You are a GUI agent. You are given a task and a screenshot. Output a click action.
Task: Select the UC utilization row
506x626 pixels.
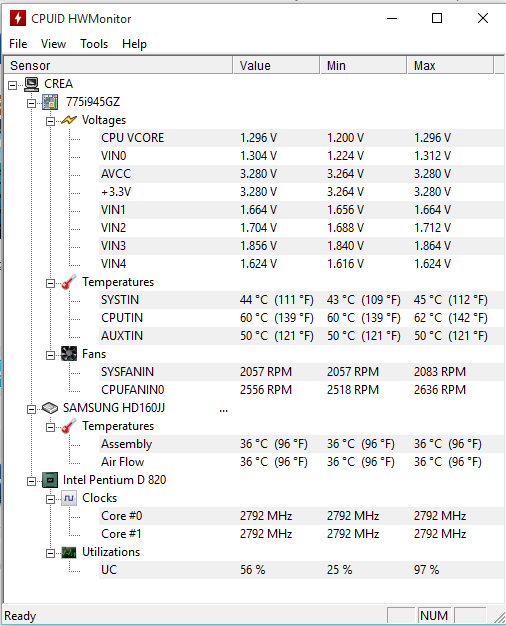click(x=302, y=570)
